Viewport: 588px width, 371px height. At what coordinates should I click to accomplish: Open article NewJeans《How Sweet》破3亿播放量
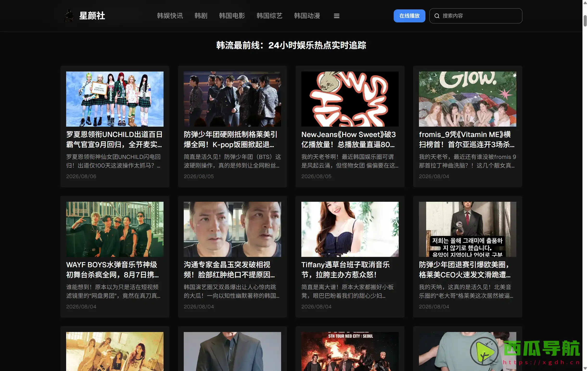348,139
